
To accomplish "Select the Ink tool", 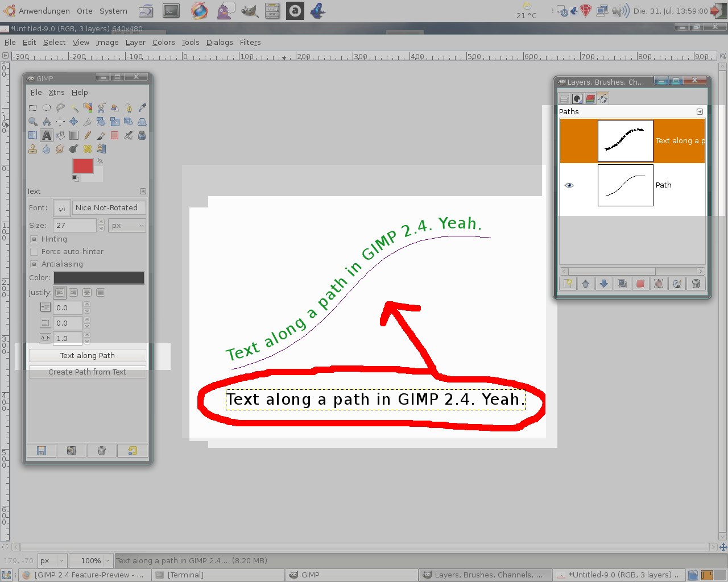I will [x=142, y=135].
